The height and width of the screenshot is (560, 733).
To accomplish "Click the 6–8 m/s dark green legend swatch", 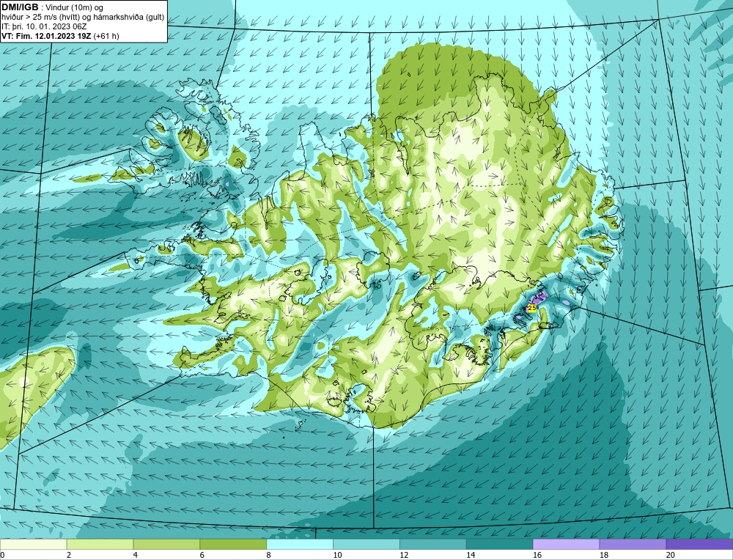I will click(x=233, y=544).
